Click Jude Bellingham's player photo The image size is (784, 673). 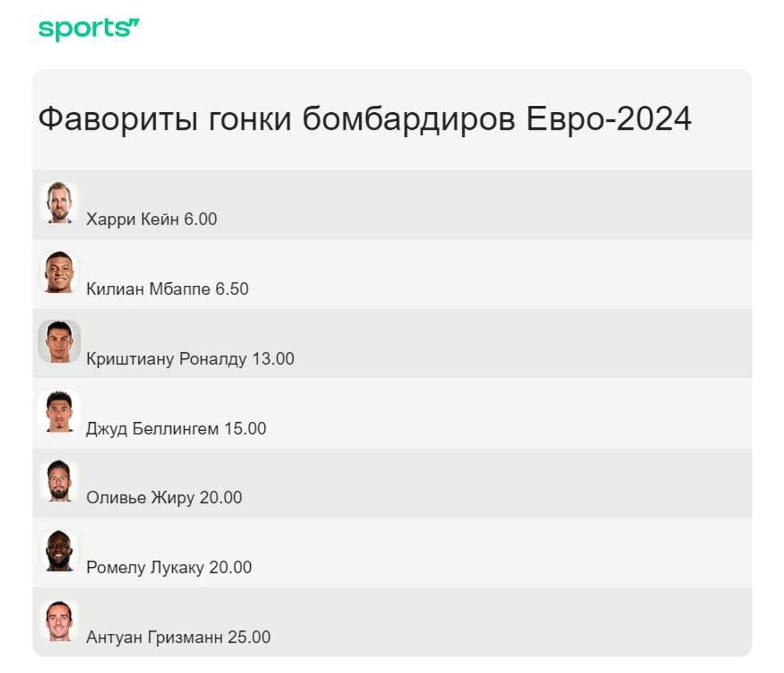(59, 411)
